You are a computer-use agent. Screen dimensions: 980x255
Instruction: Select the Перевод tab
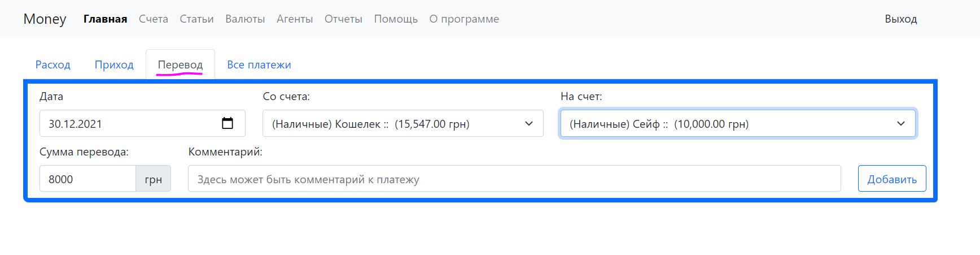click(180, 64)
